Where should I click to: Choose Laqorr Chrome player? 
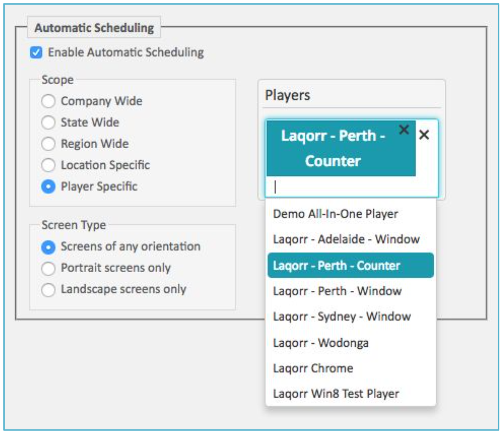351,368
